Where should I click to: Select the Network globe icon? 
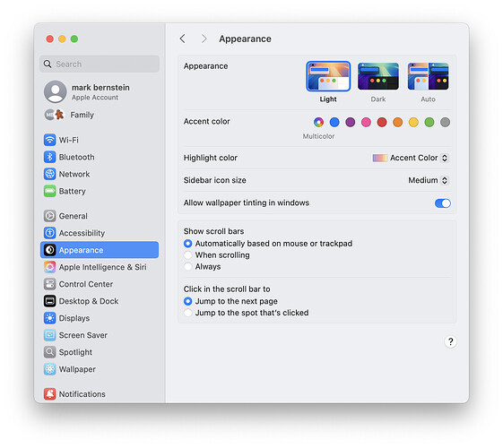(x=49, y=174)
